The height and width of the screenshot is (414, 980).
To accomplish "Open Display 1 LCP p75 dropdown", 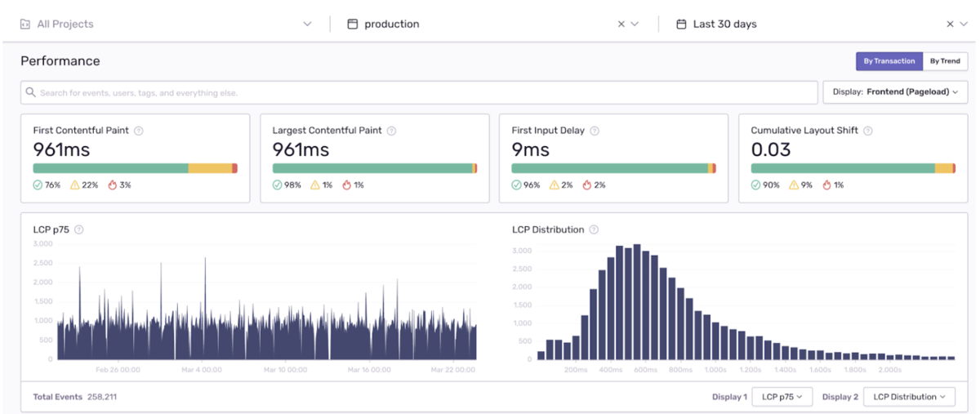I will (x=782, y=397).
